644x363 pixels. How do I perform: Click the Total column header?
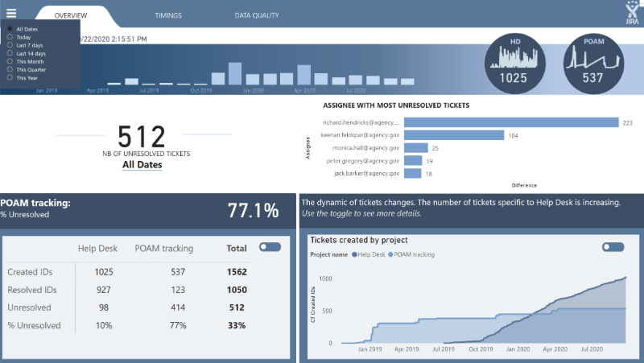236,249
